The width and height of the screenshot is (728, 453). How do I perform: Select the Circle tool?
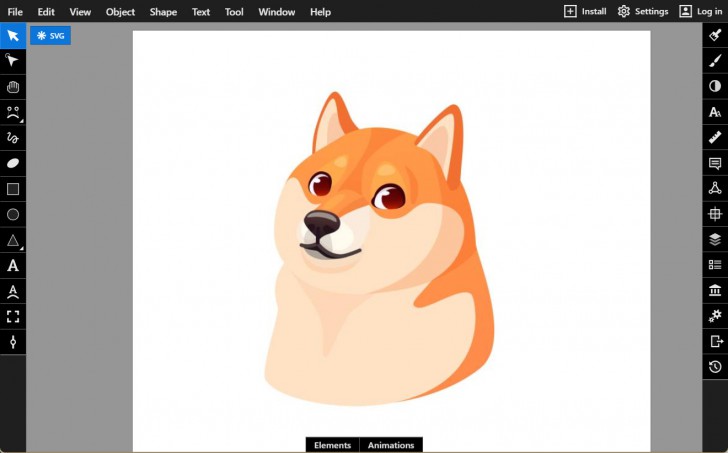click(13, 214)
